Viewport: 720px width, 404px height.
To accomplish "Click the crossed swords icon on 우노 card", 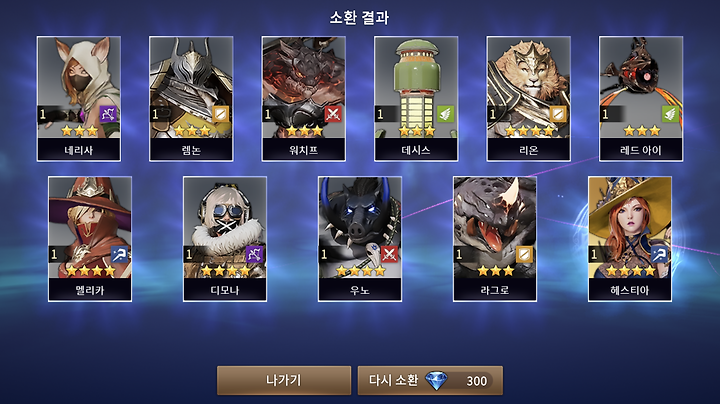I will pyautogui.click(x=389, y=254).
